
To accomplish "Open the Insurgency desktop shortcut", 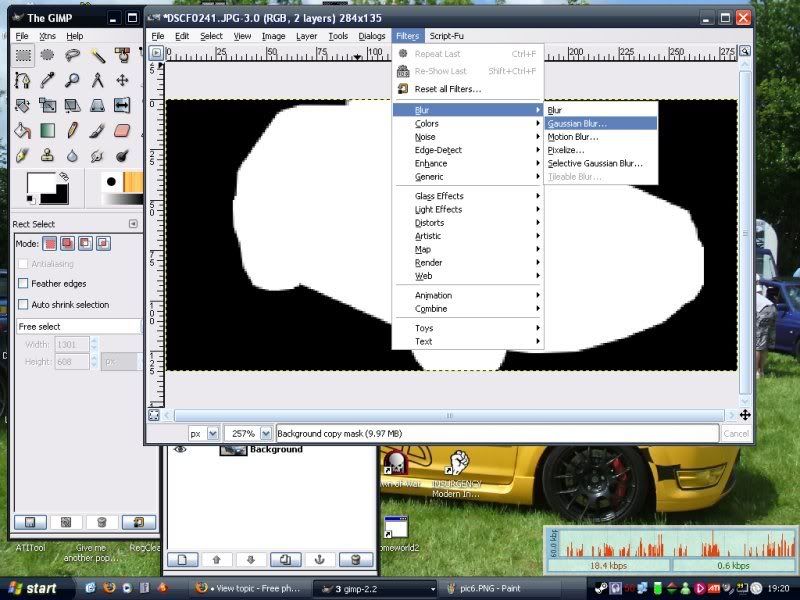I will [x=457, y=473].
